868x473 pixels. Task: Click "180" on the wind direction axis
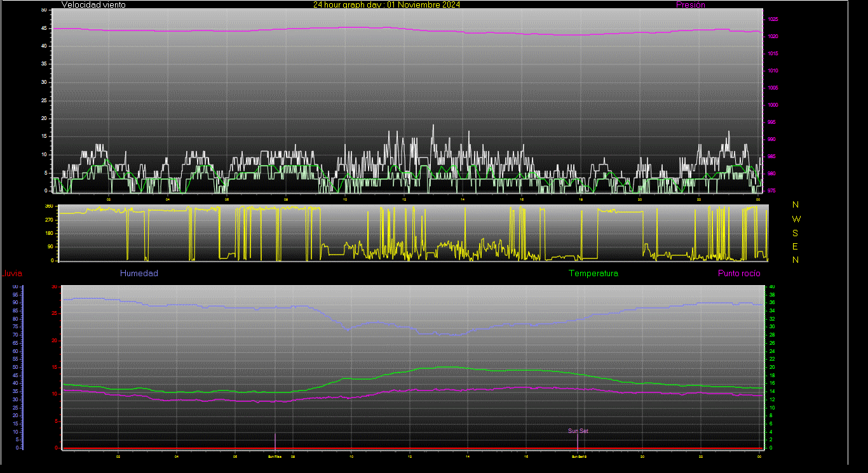pos(49,233)
